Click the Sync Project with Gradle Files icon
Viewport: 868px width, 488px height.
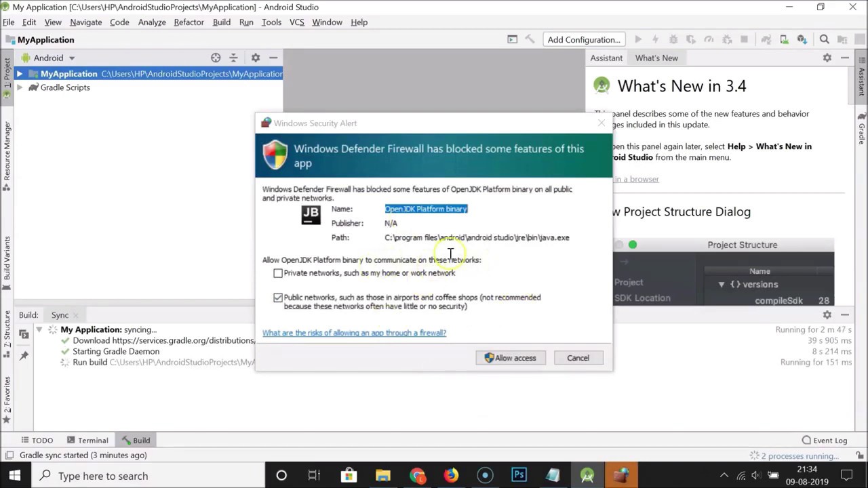[766, 39]
